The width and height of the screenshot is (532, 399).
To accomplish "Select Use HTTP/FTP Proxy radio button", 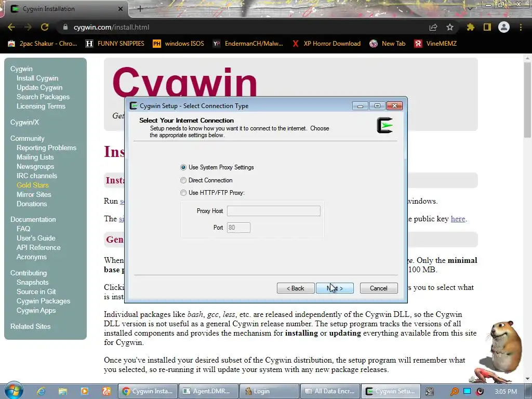I will tap(183, 193).
